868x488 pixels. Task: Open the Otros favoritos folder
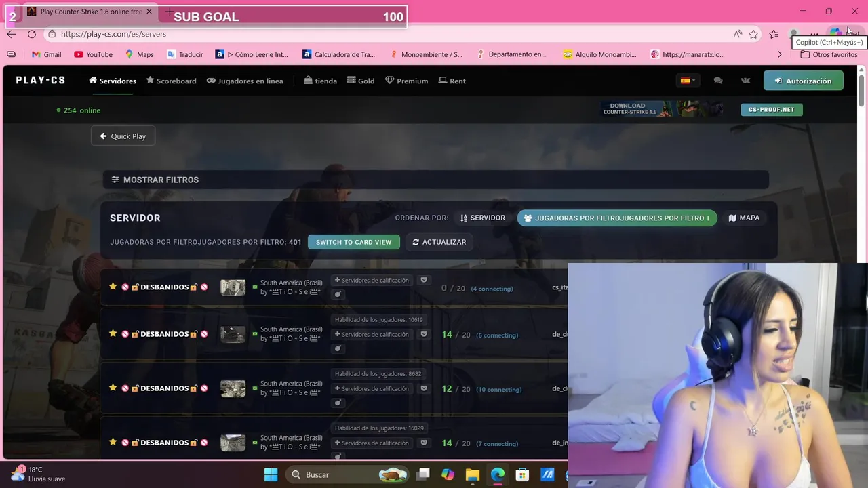click(829, 54)
